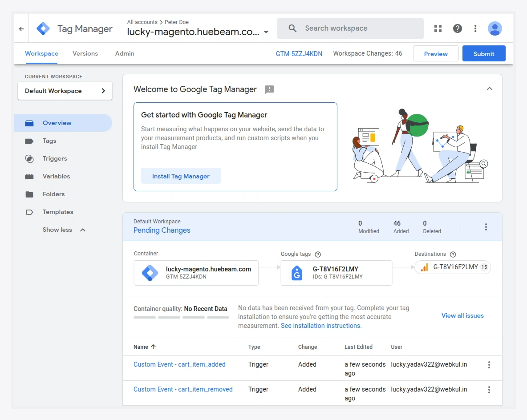The width and height of the screenshot is (527, 420).
Task: Click the 0 Modified count
Action: pos(369,227)
